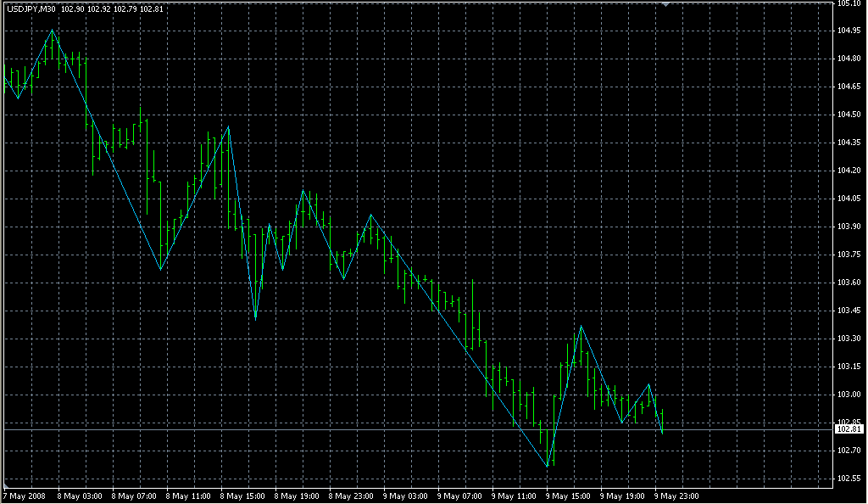Click the zigzag's lowest trough near 102.60
The height and width of the screenshot is (504, 868).
click(548, 466)
